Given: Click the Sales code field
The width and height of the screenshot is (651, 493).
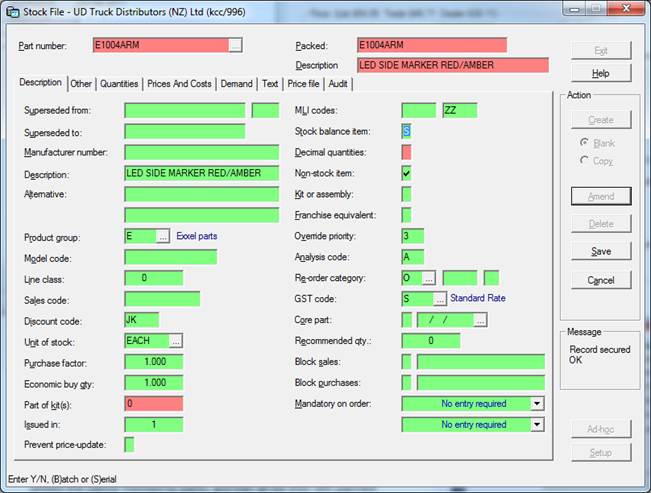Looking at the screenshot, I should point(162,299).
